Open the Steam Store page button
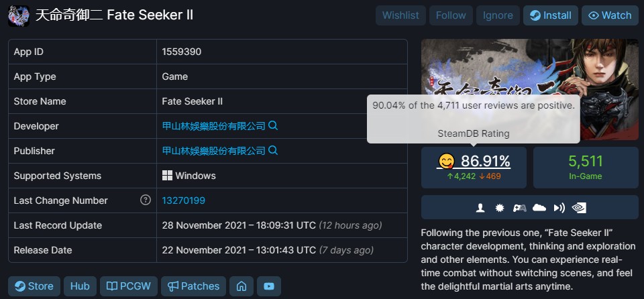 coord(34,286)
